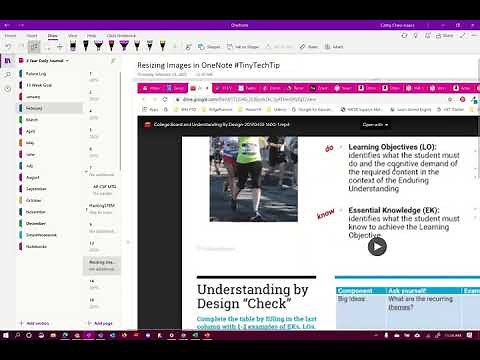Open the Home ribbon tab

[10, 36]
